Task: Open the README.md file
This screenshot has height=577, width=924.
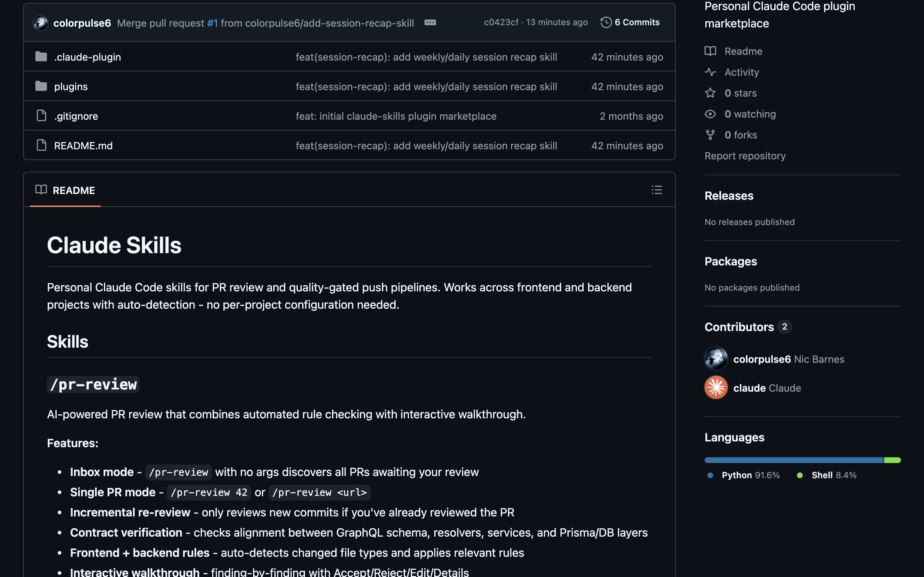Action: pos(83,145)
